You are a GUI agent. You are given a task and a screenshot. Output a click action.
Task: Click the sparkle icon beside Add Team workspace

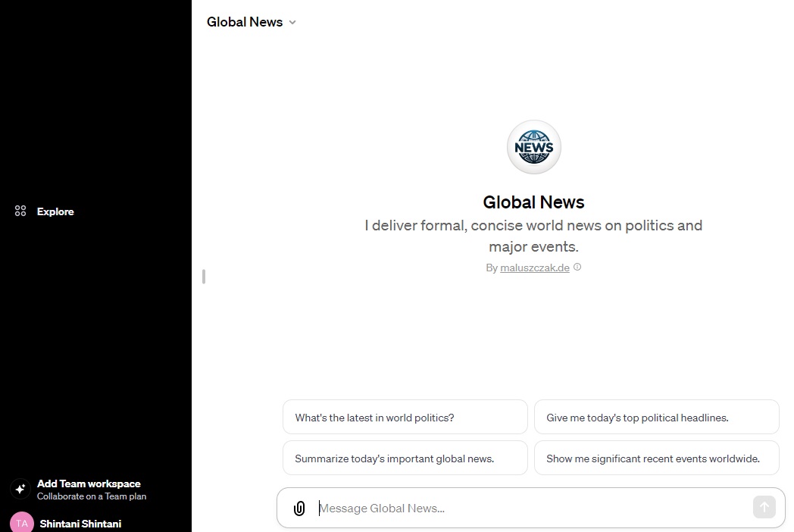click(20, 489)
